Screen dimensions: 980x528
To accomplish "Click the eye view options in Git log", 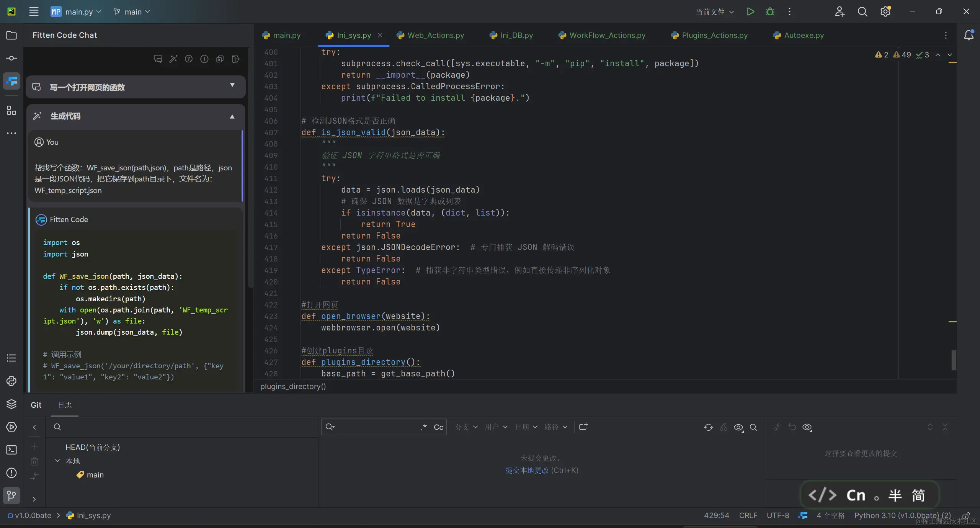I will pos(738,427).
